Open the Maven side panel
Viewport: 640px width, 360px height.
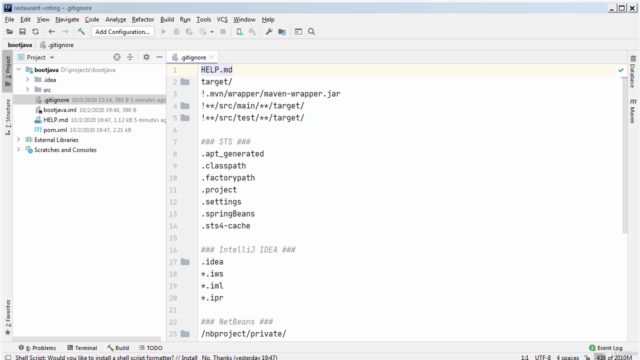(x=633, y=111)
